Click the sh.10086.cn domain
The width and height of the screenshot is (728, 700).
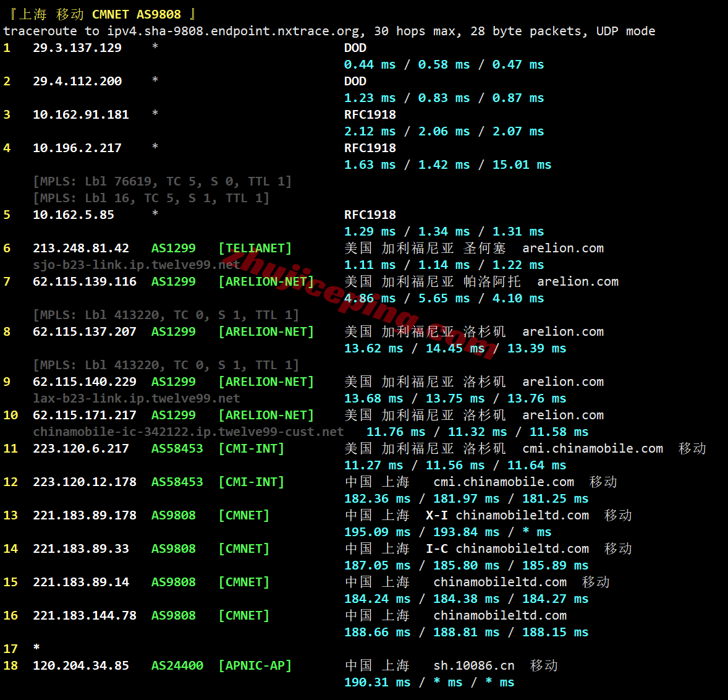pyautogui.click(x=474, y=667)
